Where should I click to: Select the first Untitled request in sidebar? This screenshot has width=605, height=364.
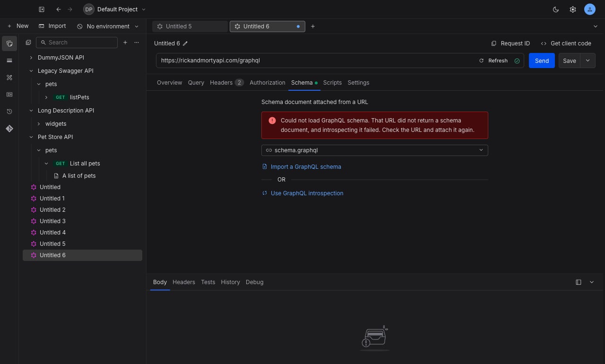[50, 187]
